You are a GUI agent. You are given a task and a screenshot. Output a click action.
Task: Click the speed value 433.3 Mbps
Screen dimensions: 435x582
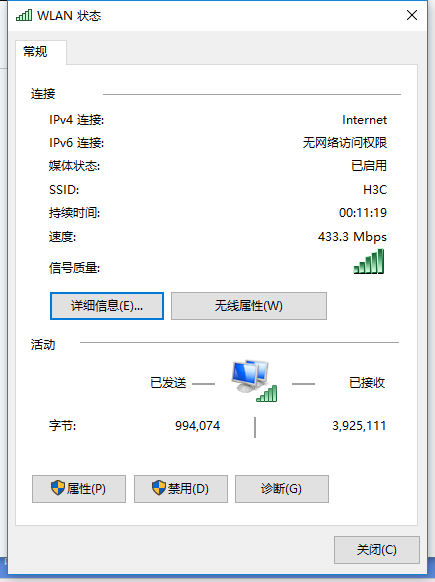[352, 237]
